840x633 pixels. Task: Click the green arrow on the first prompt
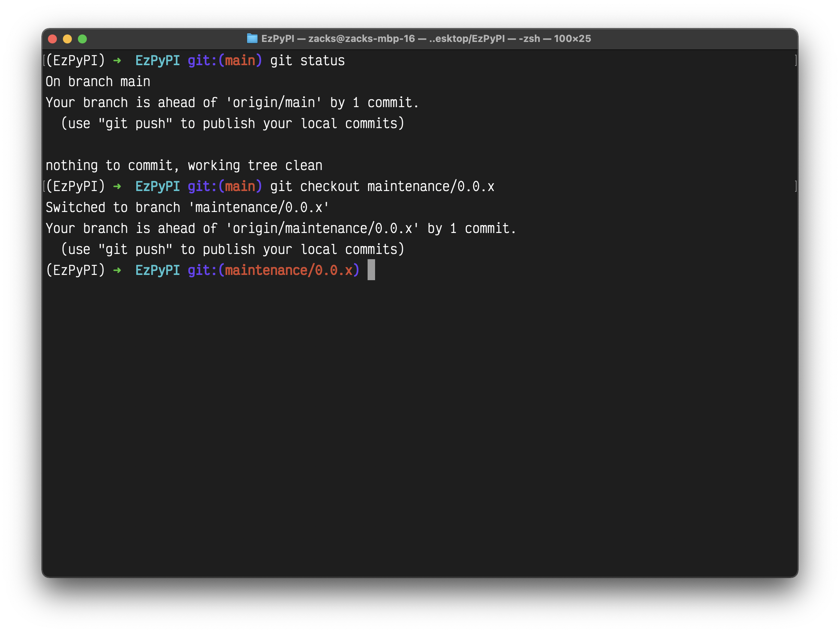click(x=117, y=61)
